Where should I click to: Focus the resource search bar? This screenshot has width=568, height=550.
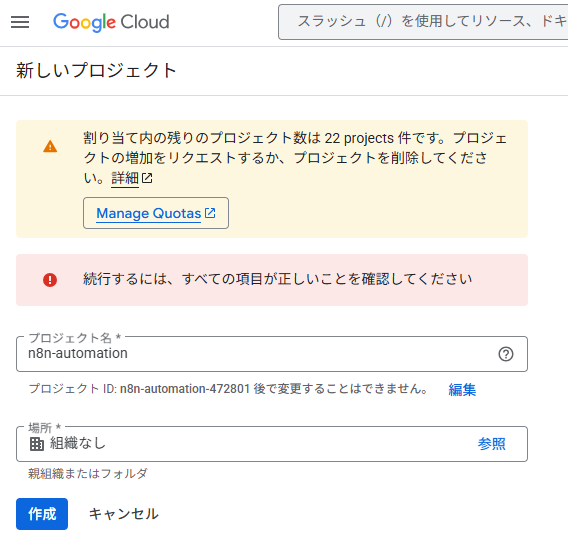[423, 22]
